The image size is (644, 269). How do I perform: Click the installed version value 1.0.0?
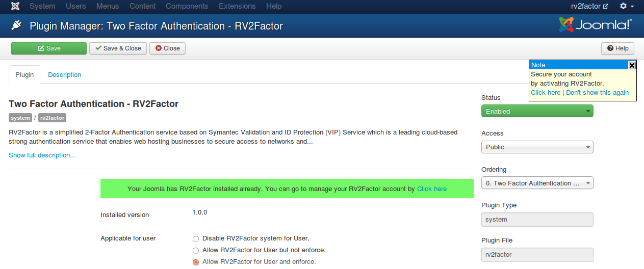200,212
